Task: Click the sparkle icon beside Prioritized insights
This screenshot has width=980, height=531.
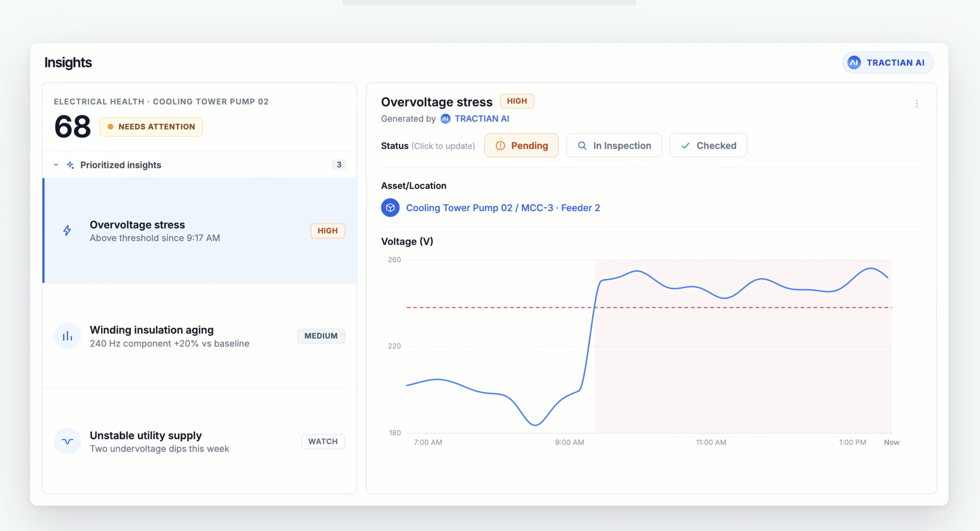Action: [70, 165]
